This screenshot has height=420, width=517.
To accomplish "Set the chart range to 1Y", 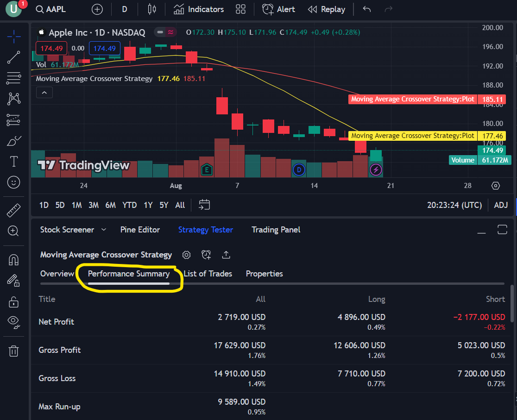I will click(x=148, y=205).
